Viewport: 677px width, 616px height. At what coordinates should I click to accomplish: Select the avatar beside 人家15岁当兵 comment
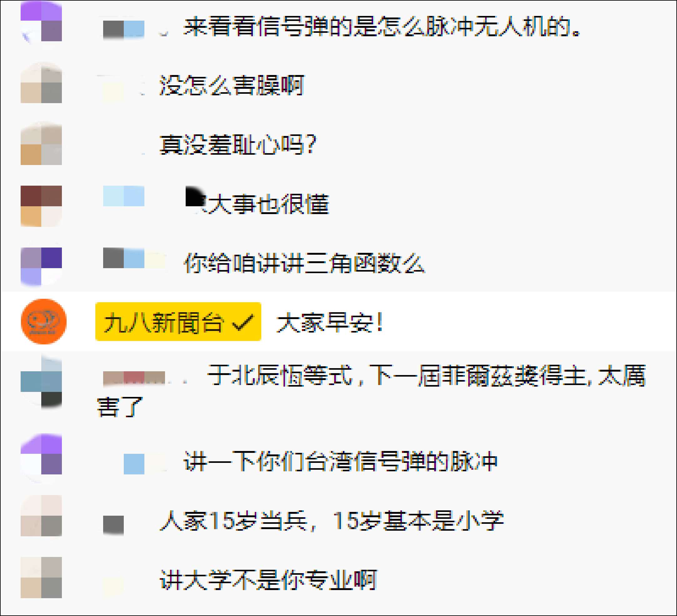click(x=41, y=516)
